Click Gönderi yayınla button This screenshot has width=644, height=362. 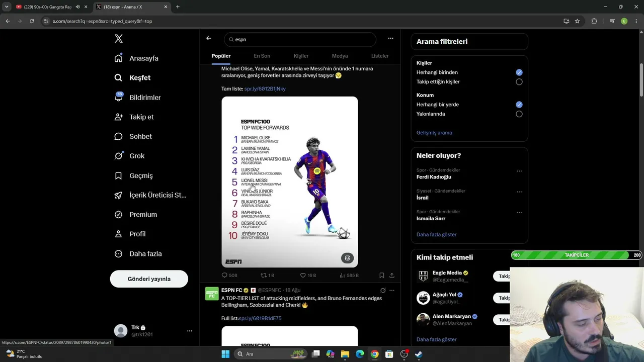[x=149, y=279]
